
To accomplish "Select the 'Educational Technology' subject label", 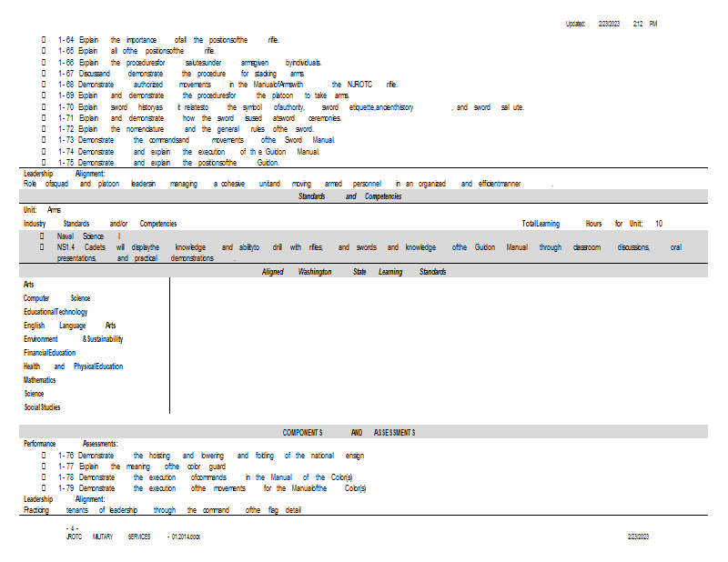I will [56, 312].
